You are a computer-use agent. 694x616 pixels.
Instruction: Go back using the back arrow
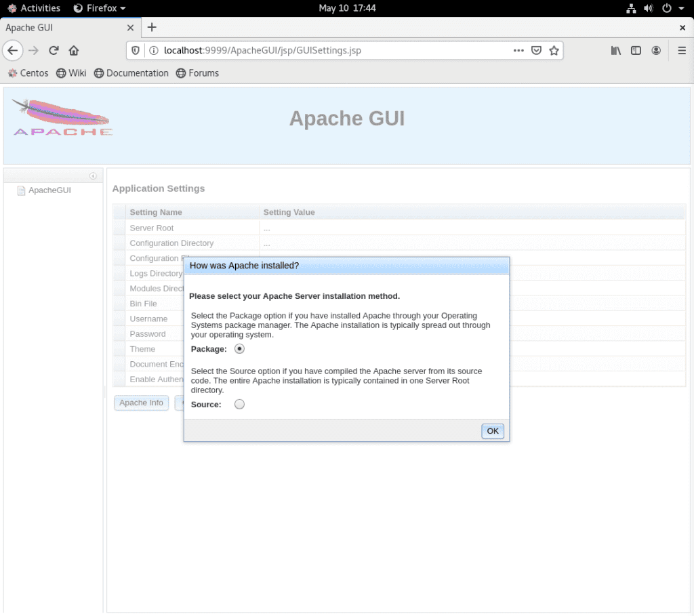(12, 50)
